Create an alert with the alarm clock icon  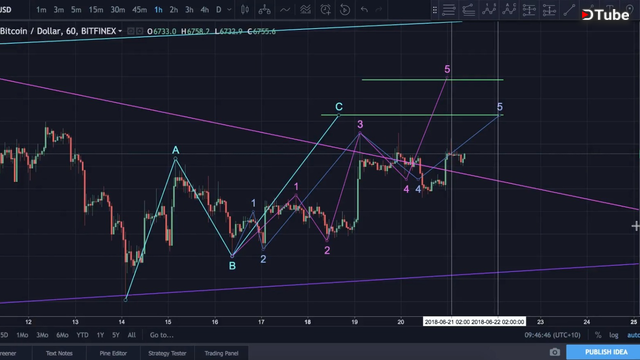click(325, 9)
